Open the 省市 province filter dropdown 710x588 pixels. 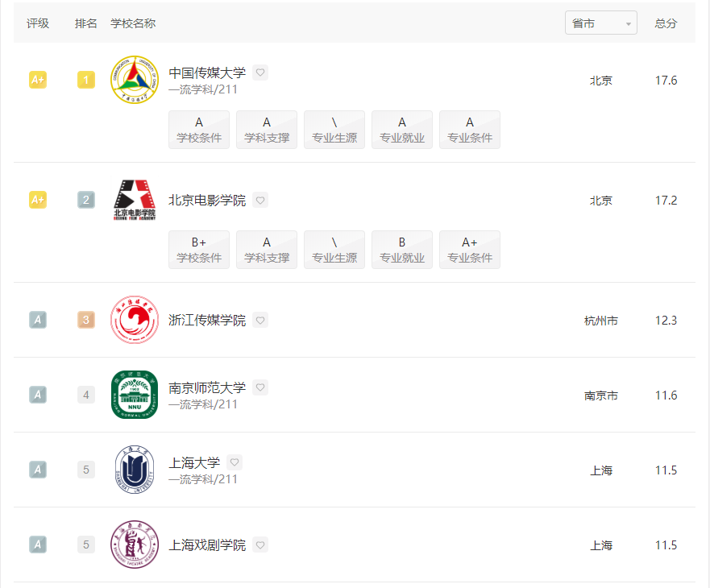601,23
